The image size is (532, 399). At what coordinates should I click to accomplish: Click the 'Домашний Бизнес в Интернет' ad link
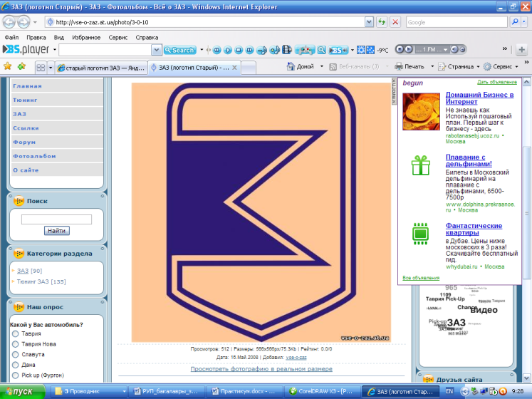[x=479, y=98]
